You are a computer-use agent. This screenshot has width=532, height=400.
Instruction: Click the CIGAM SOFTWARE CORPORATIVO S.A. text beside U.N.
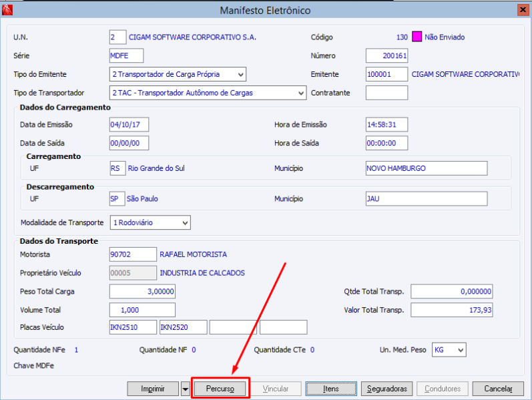pyautogui.click(x=192, y=37)
